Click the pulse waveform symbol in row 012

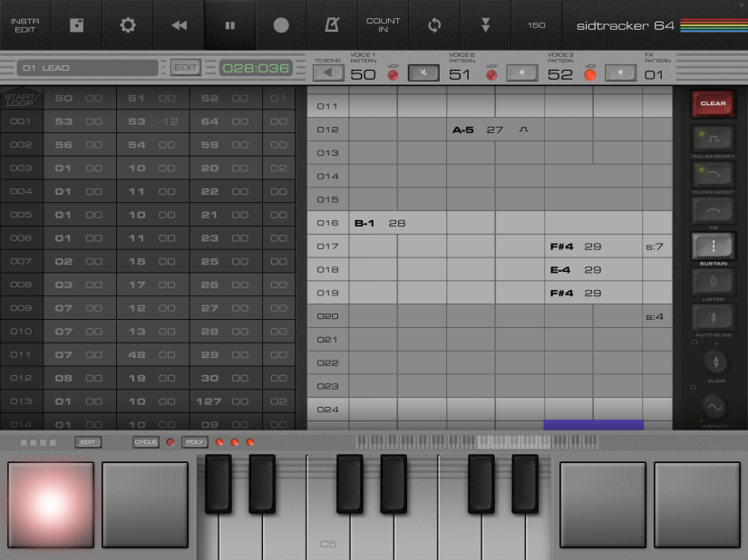point(523,130)
